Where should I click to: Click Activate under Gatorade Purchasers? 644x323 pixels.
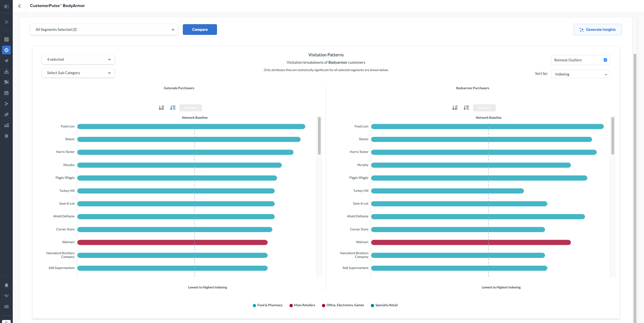(191, 108)
